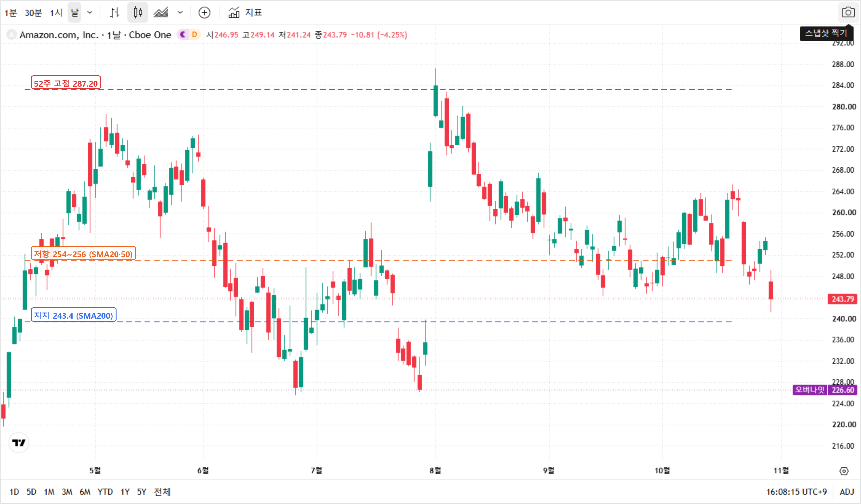The height and width of the screenshot is (504, 861).
Task: Set range to 3M
Action: [x=67, y=492]
